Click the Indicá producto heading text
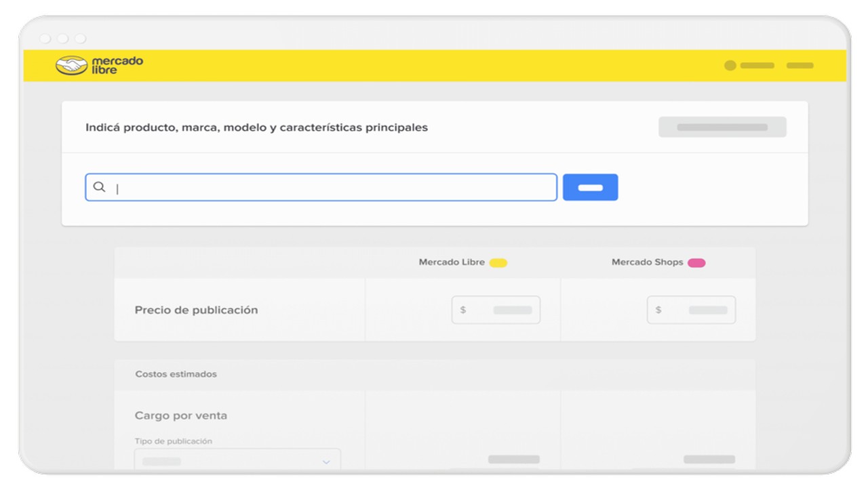Image resolution: width=868 pixels, height=488 pixels. coord(256,127)
